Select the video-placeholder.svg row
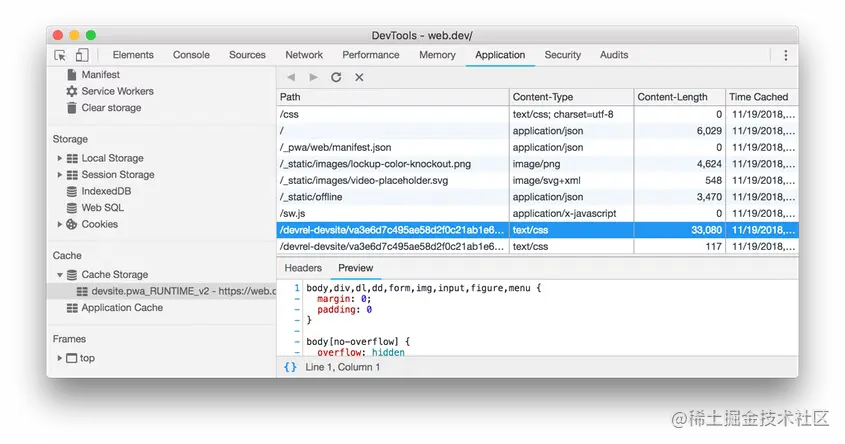 537,181
